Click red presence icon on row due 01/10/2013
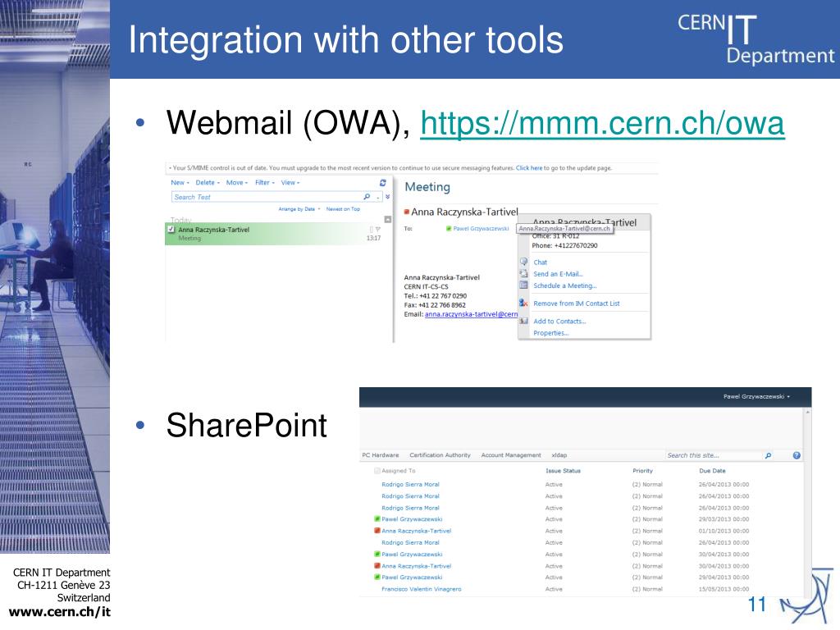Screen dimensions: 840x630 377,531
